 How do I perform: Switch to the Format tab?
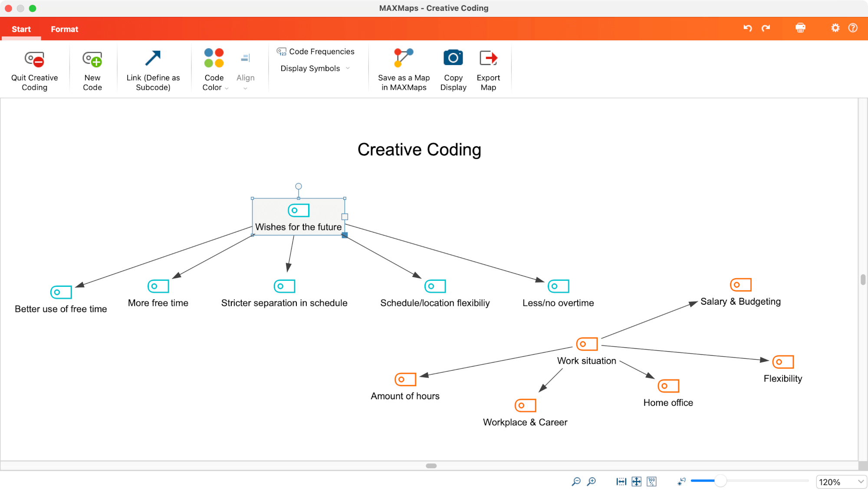[64, 29]
